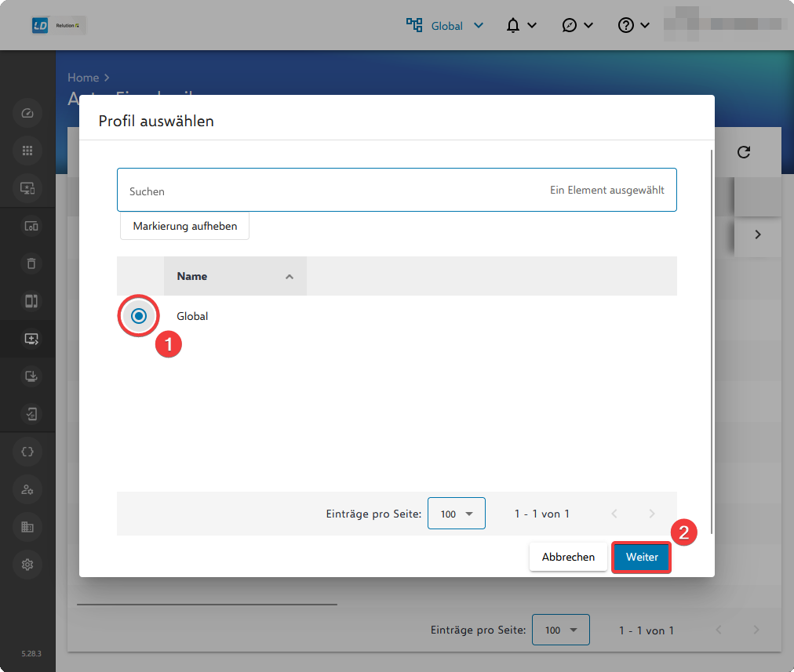This screenshot has width=794, height=672.
Task: Click the Relution logo
Action: [x=58, y=25]
